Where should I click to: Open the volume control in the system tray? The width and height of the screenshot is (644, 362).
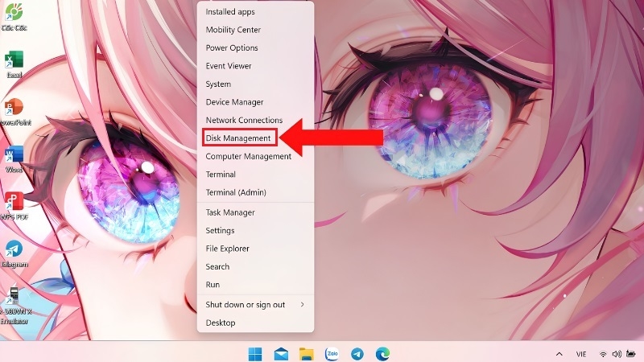[617, 354]
